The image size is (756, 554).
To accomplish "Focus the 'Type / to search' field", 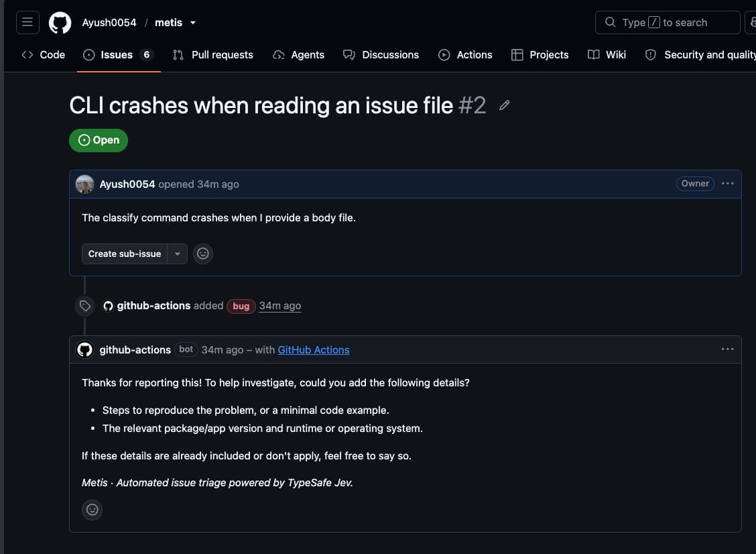I will (x=668, y=22).
